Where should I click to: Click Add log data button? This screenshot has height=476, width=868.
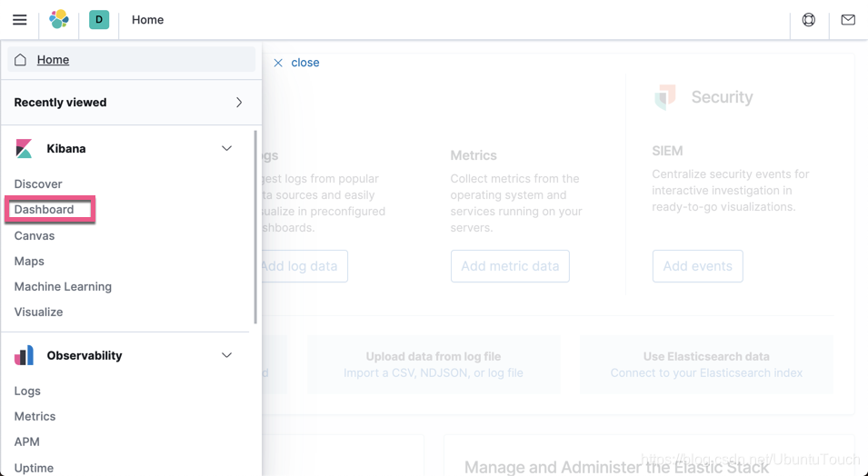304,266
